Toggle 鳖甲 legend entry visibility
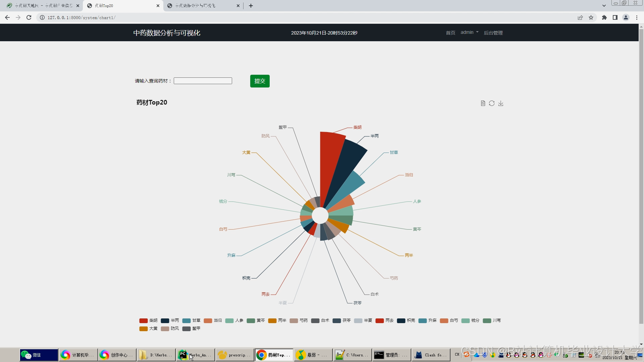 tap(191, 328)
